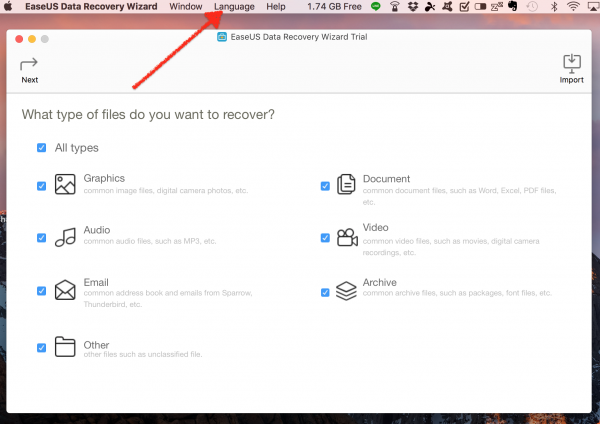Click the Video label text
The width and height of the screenshot is (600, 424).
(375, 227)
